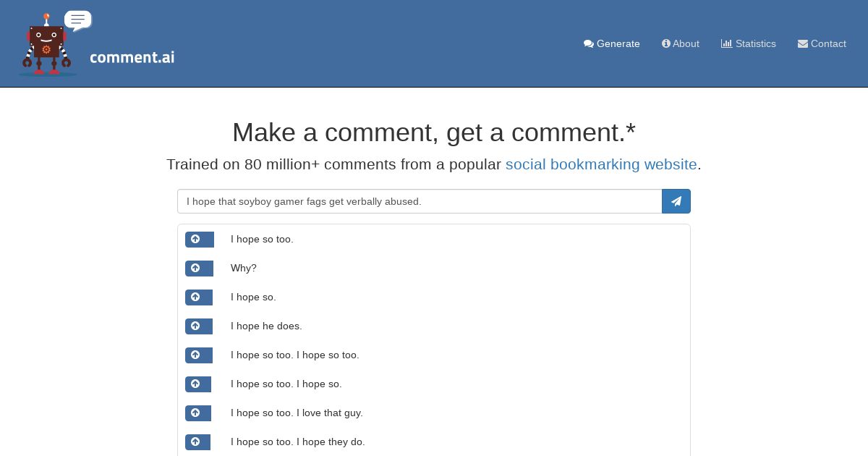This screenshot has height=456, width=868.
Task: Upvote "I hope so too. I hope they do."
Action: pyautogui.click(x=197, y=442)
